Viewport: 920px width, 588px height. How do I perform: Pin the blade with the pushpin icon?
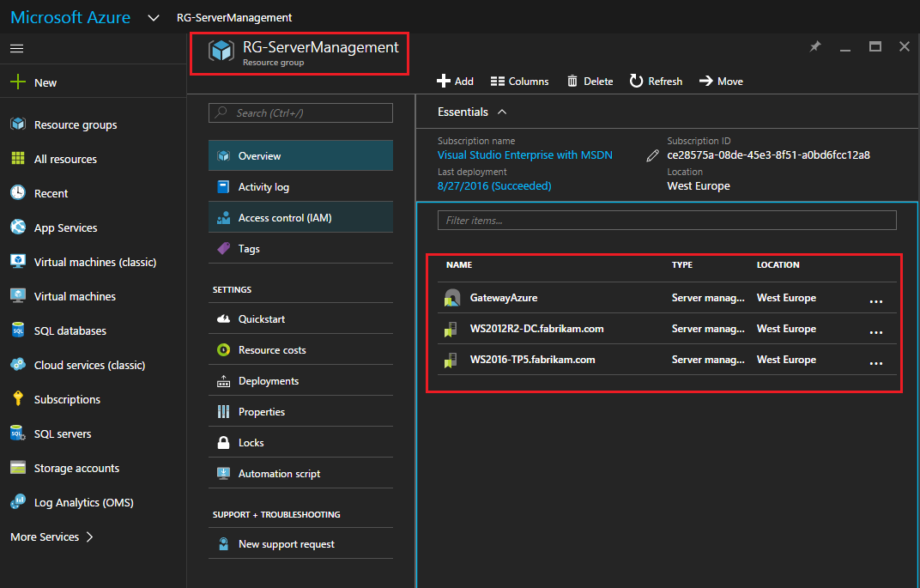pos(815,46)
